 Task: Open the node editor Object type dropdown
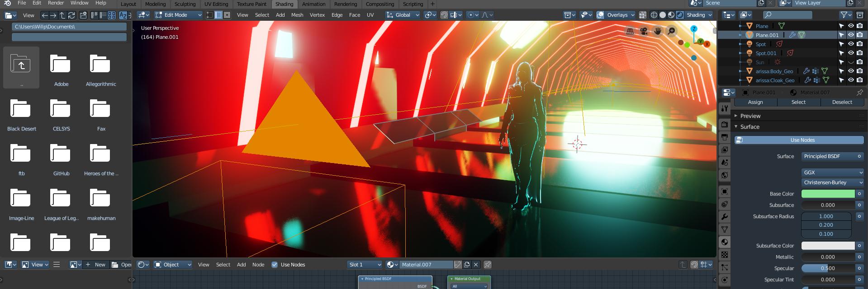pyautogui.click(x=173, y=265)
